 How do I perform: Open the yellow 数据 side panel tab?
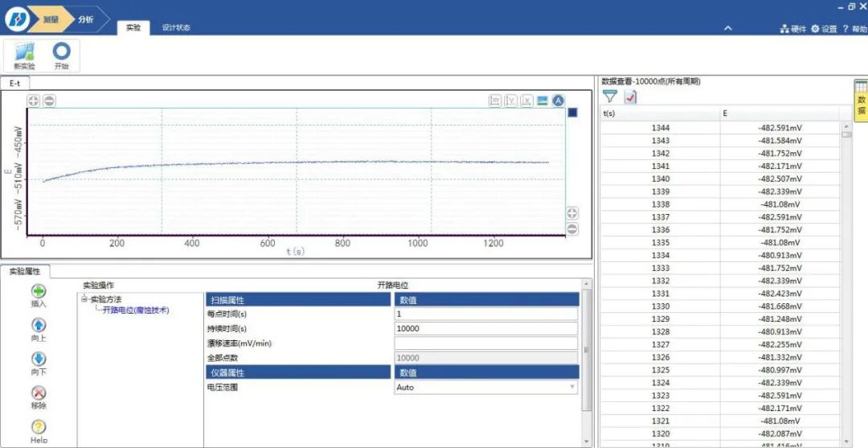(861, 99)
